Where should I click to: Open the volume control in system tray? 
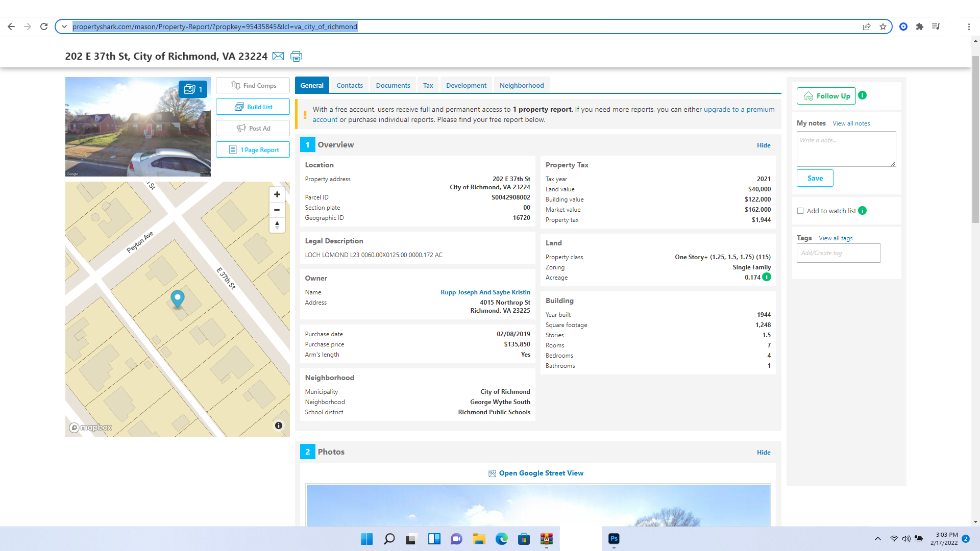[906, 539]
